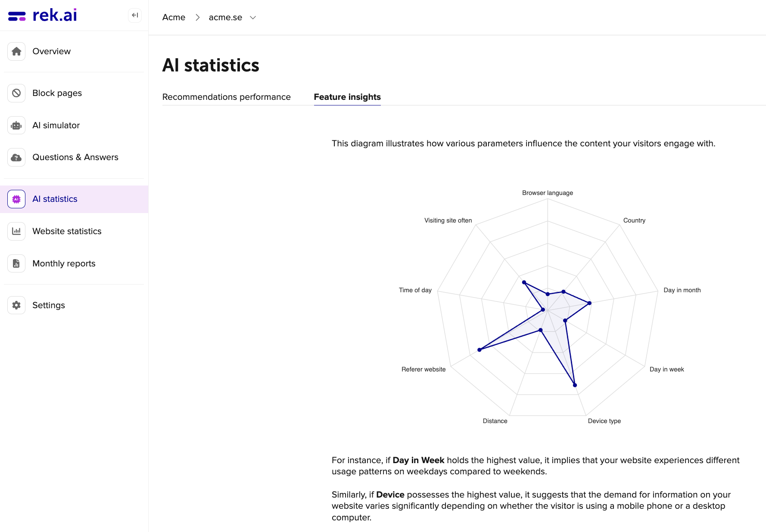Collapse the sidebar with the arrow button

pyautogui.click(x=135, y=15)
